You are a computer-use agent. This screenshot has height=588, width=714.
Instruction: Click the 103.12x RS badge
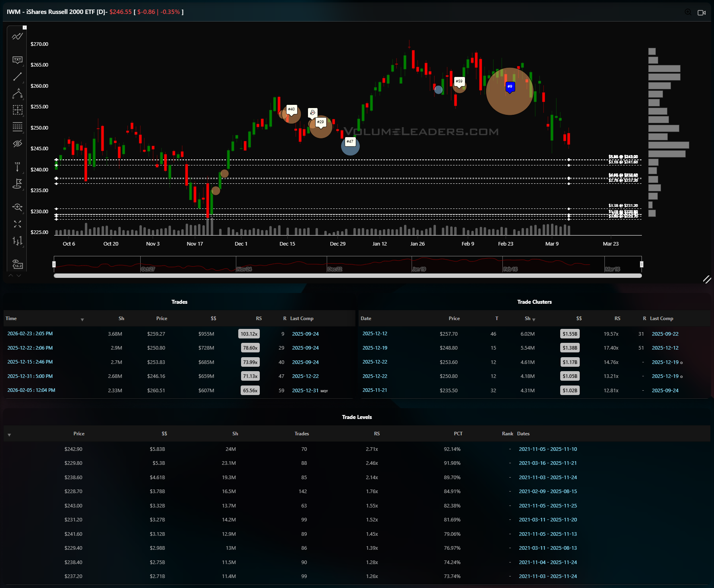click(x=249, y=334)
